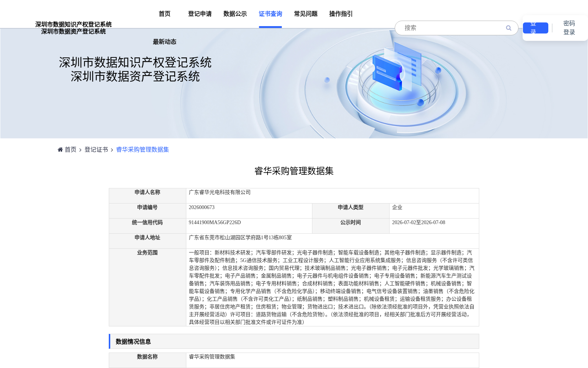Viewport: 588px width, 368px height.
Task: Click the home icon in breadcrumb
Action: click(60, 149)
